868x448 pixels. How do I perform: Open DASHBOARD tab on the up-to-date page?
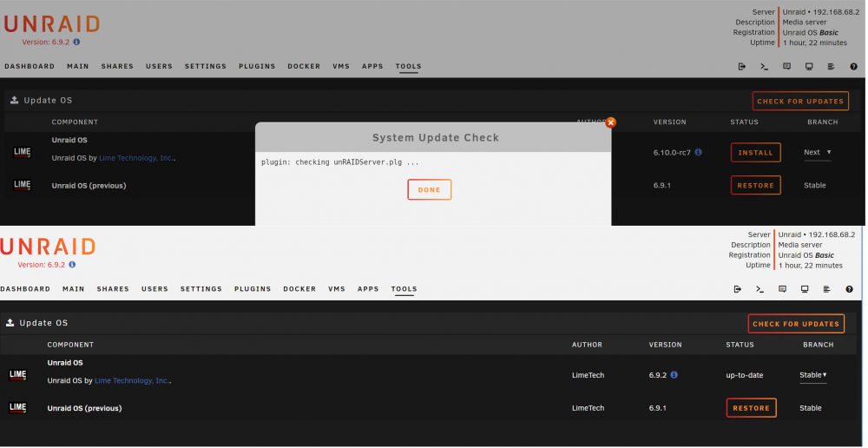point(25,289)
